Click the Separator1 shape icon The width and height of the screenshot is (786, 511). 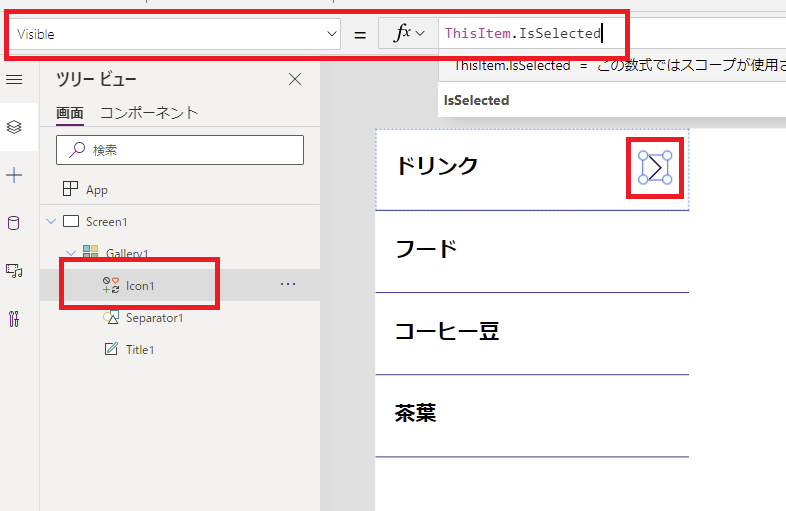tap(111, 317)
